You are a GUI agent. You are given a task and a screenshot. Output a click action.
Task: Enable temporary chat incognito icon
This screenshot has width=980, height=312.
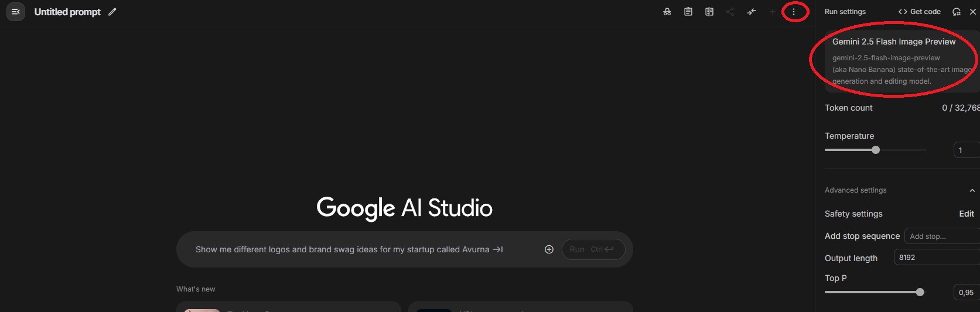667,12
